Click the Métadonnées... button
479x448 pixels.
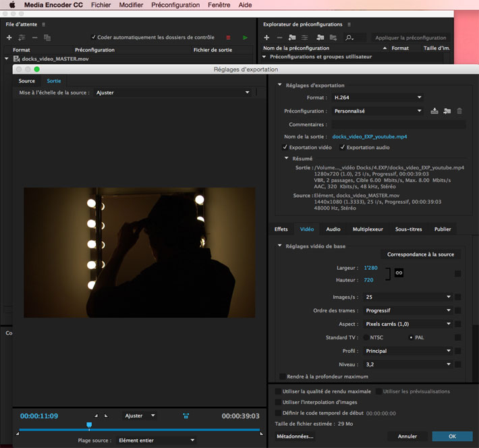[x=295, y=437]
